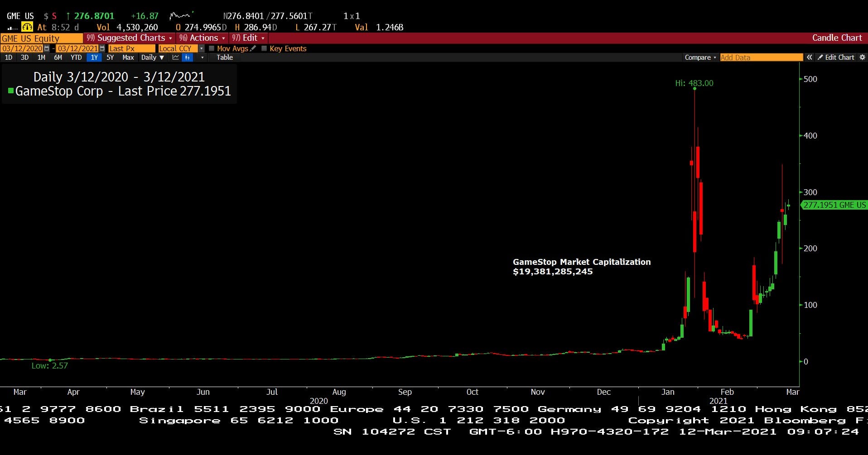Click the 500 y-axis label
Viewport: 868px width, 455px height.
tap(810, 79)
